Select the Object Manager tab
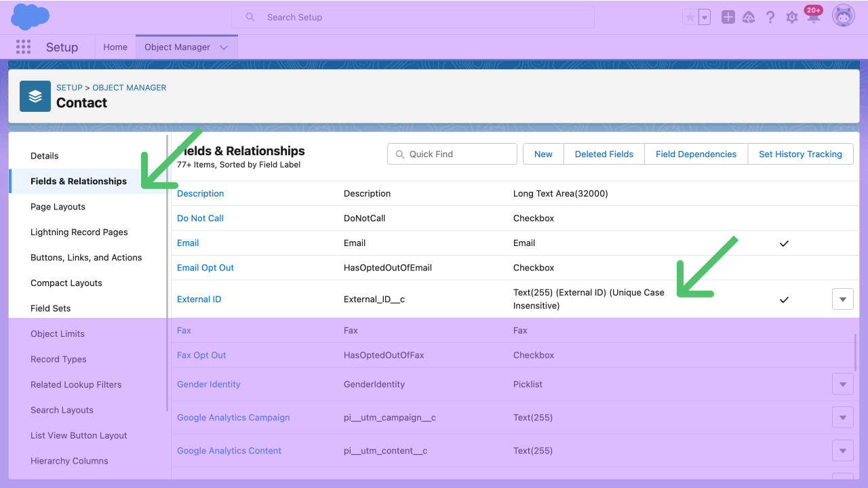Viewport: 868px width, 488px height. point(177,47)
